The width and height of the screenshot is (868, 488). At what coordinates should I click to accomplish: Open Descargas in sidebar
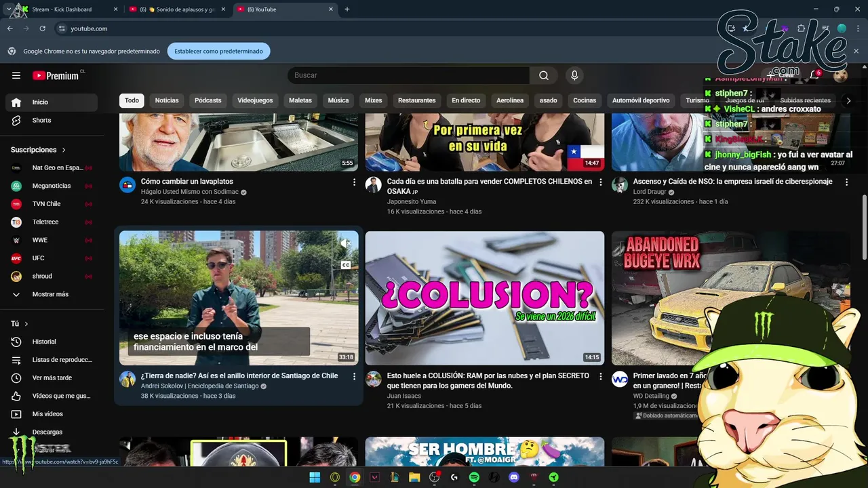tap(52, 432)
